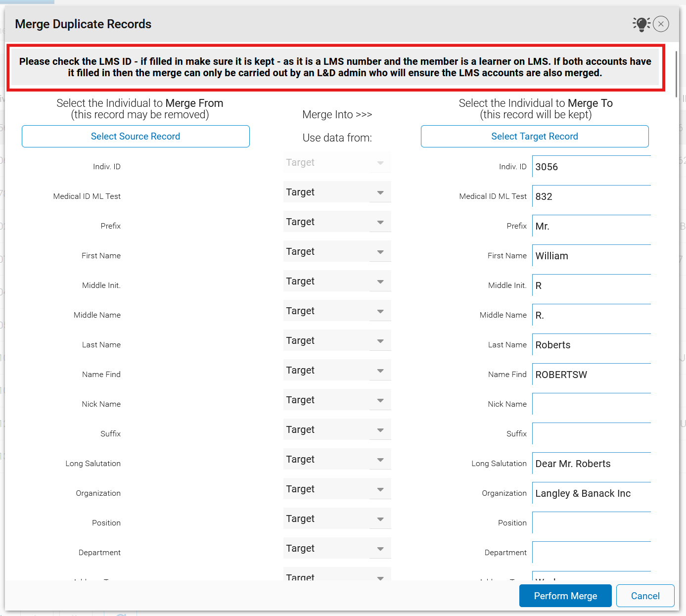Open the Prefix data source dropdown
This screenshot has width=686, height=616.
pyautogui.click(x=337, y=222)
